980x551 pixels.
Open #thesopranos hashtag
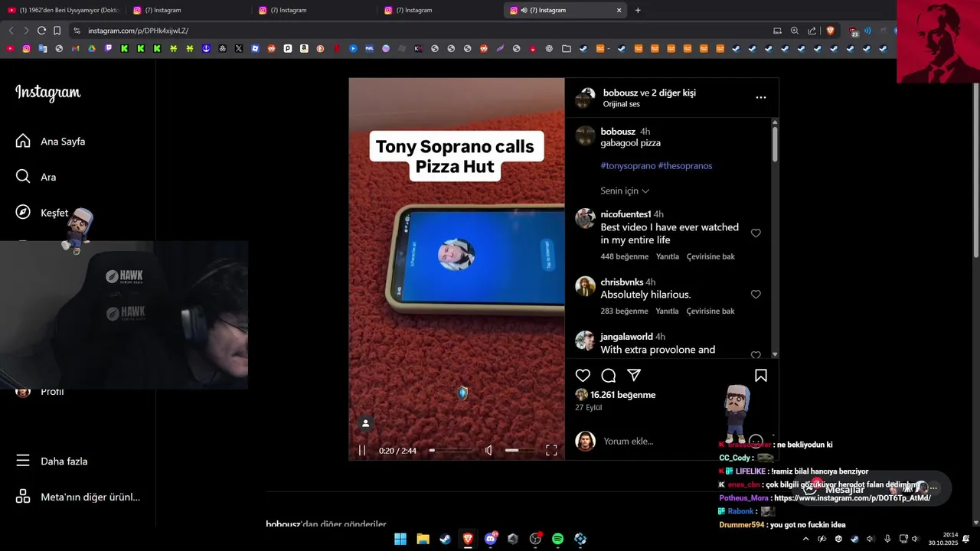(685, 165)
